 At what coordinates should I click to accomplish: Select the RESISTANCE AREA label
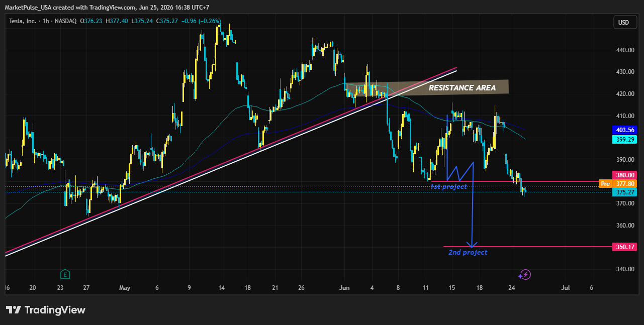(x=462, y=88)
